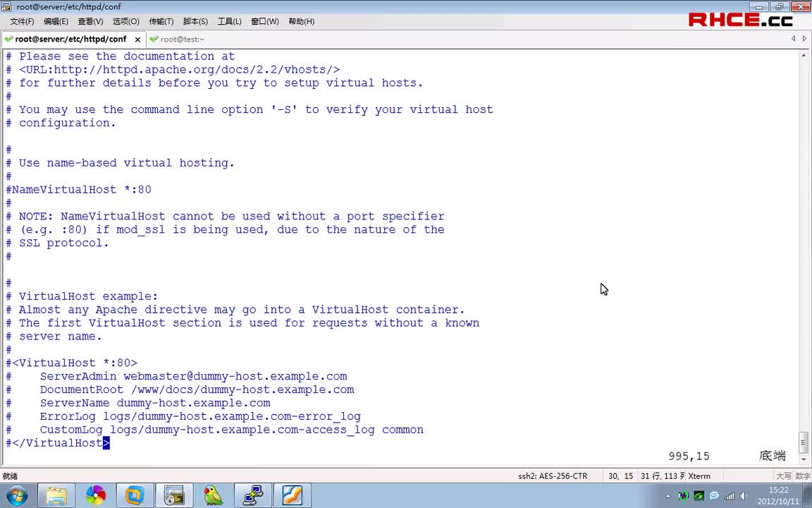This screenshot has height=508, width=812.
Task: Open the 帮助(H) menu
Action: coord(302,21)
